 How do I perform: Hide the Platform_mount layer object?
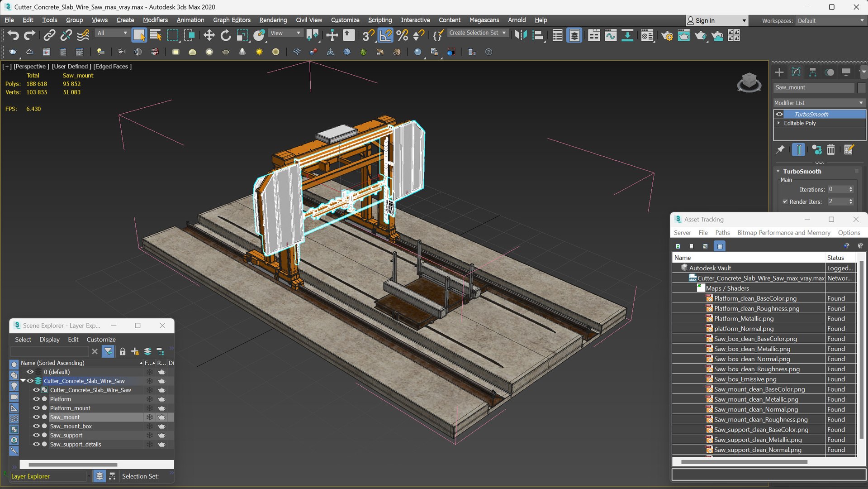[36, 408]
